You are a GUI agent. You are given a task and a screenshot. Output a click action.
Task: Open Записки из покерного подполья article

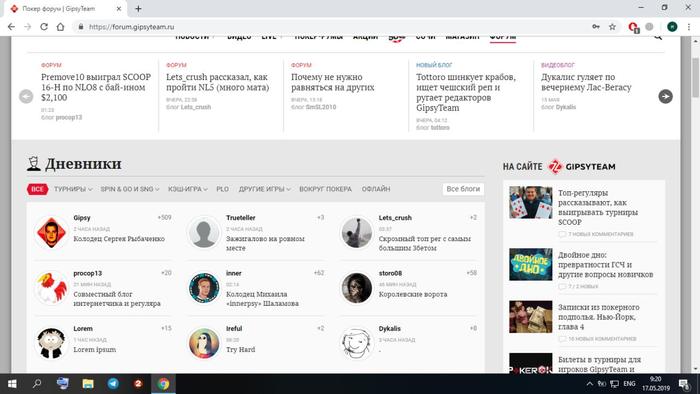point(599,317)
